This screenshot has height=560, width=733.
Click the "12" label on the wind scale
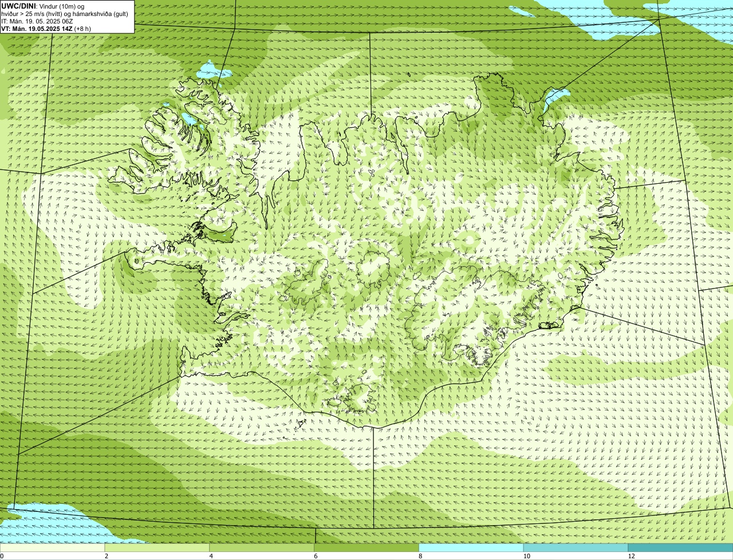631,556
